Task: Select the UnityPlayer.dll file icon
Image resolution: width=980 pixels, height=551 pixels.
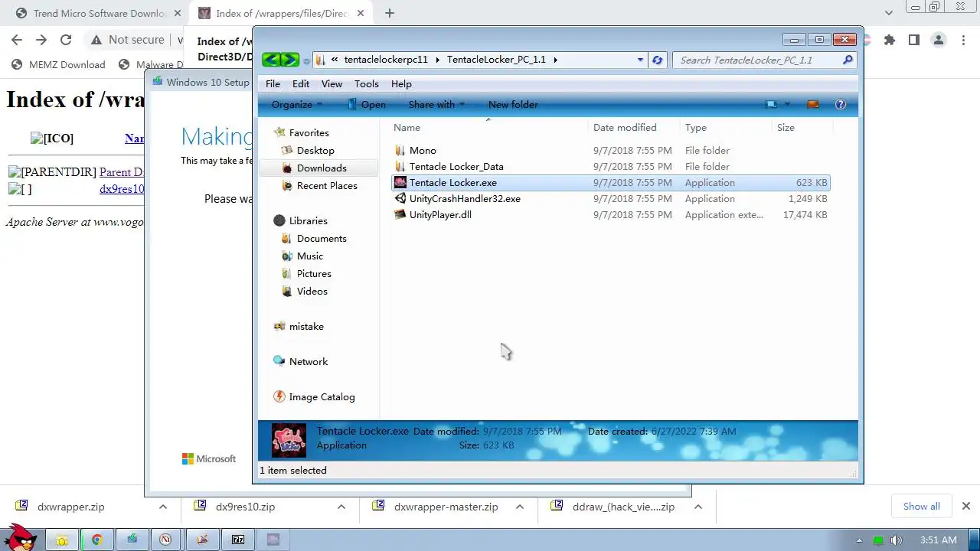Action: click(x=400, y=215)
